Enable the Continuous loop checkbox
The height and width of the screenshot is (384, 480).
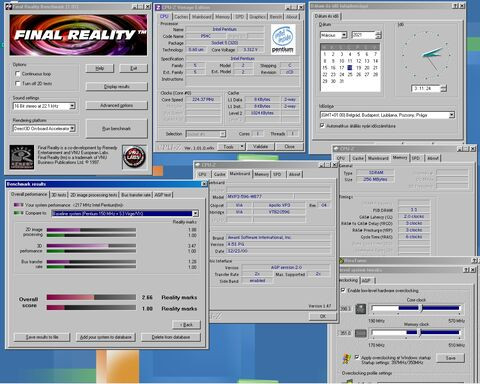(x=18, y=74)
